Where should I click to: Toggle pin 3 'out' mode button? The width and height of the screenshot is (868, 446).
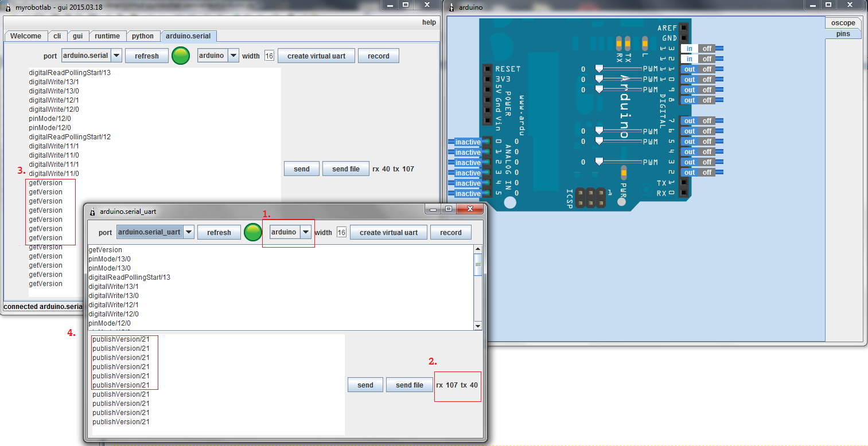point(689,162)
